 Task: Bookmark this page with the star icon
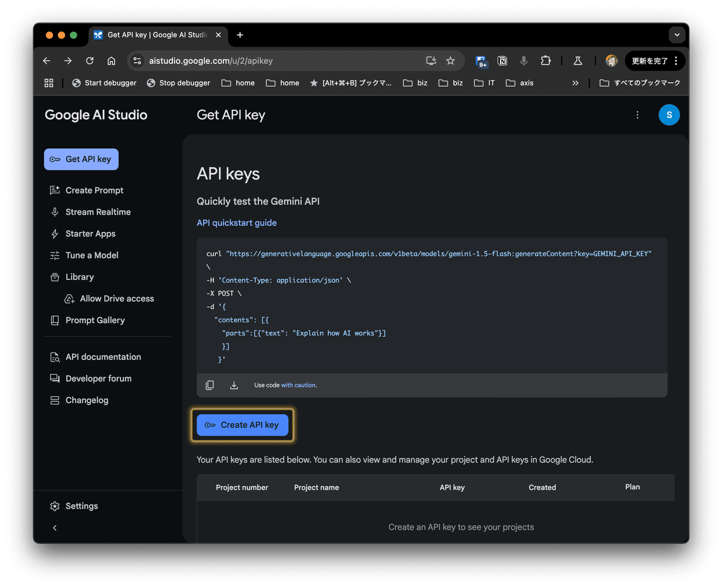[450, 61]
